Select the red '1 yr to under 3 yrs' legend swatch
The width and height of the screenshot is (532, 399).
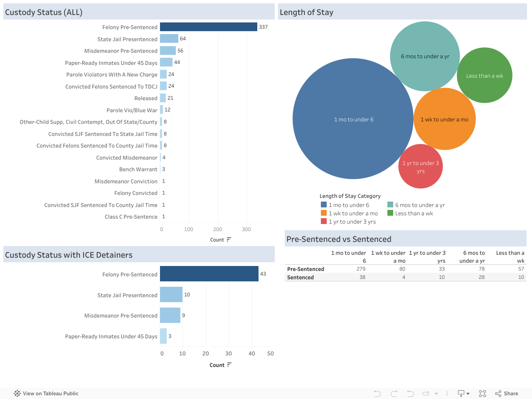tap(323, 222)
